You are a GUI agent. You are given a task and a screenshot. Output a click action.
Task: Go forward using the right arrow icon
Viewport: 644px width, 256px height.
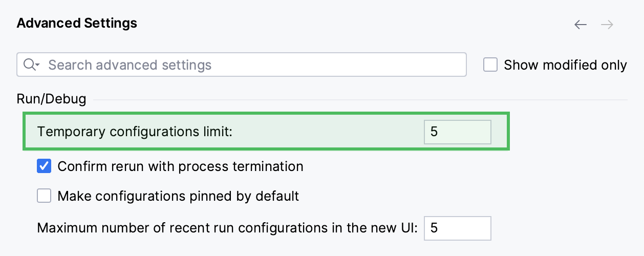point(607,25)
